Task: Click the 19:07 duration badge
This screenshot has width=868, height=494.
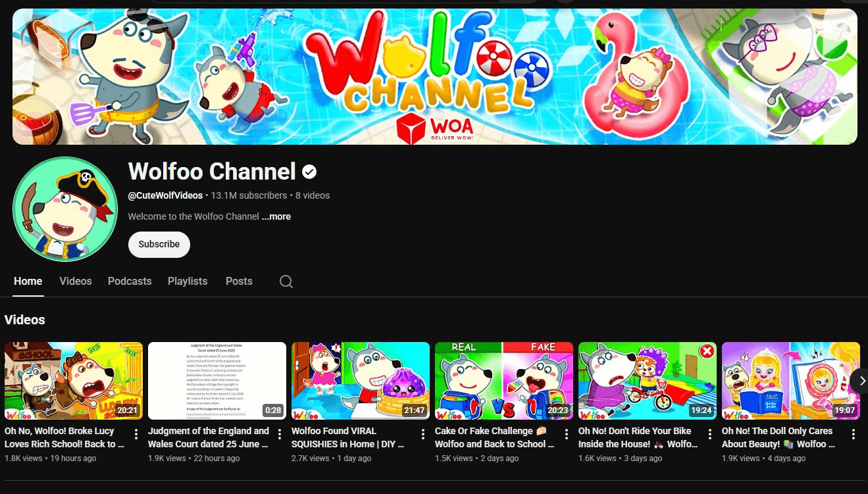Action: [844, 410]
